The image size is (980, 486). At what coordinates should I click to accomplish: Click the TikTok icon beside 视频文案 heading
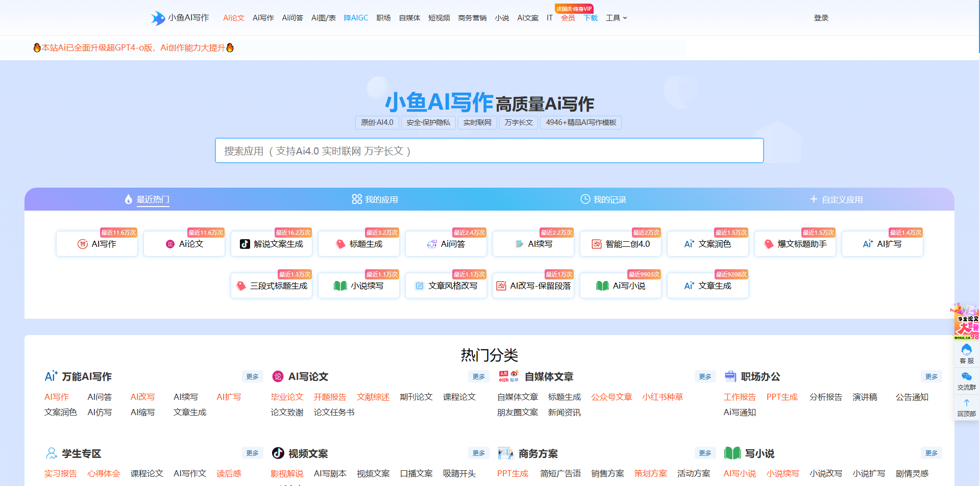pyautogui.click(x=278, y=453)
